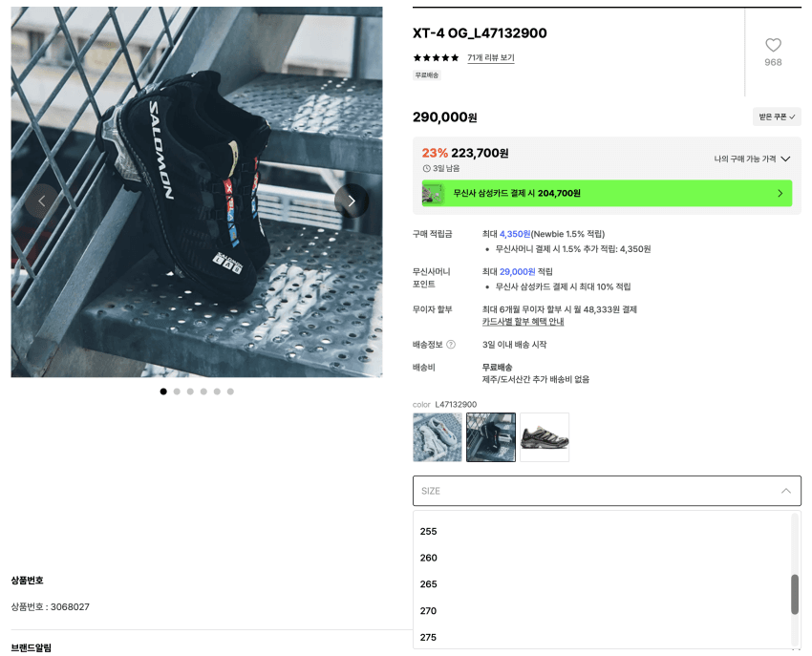This screenshot has width=812, height=656.
Task: Click the heart wishlist icon
Action: coord(773,45)
